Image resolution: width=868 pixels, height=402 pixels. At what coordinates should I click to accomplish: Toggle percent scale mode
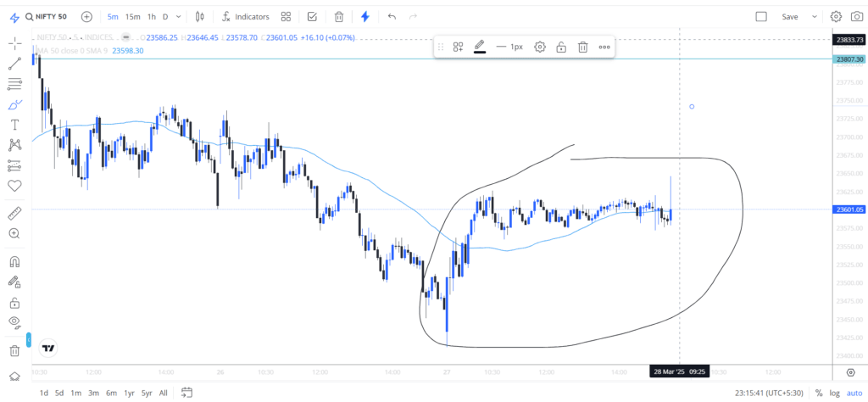coord(819,394)
